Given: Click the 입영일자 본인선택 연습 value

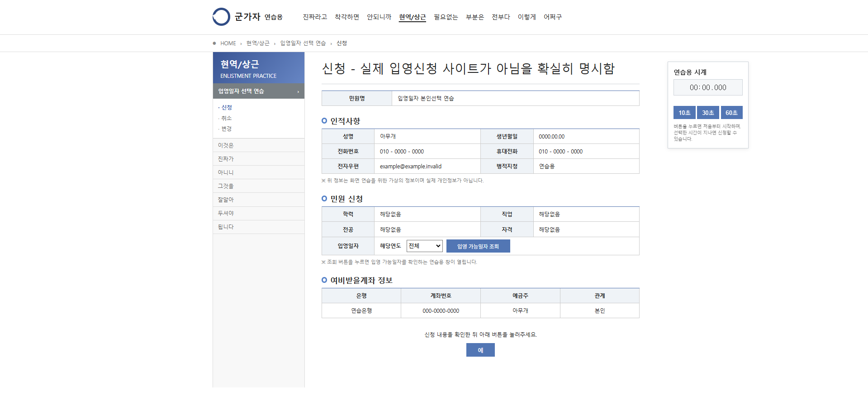Looking at the screenshot, I should click(x=426, y=98).
